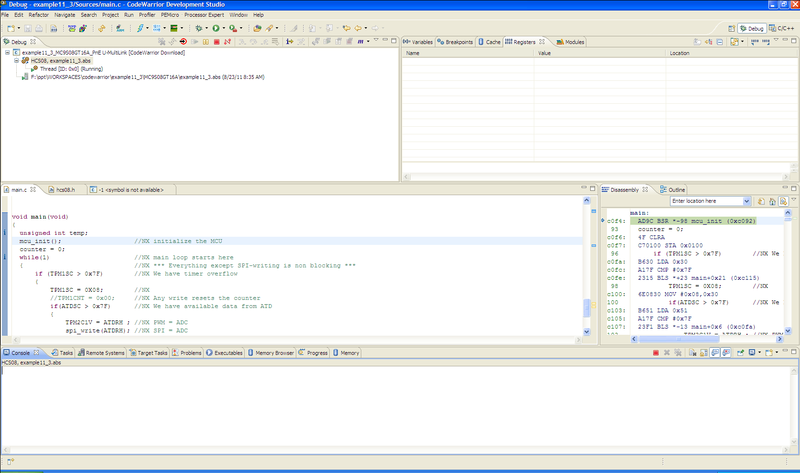The image size is (800, 473).
Task: Click the Name column header in Registers
Action: point(468,53)
